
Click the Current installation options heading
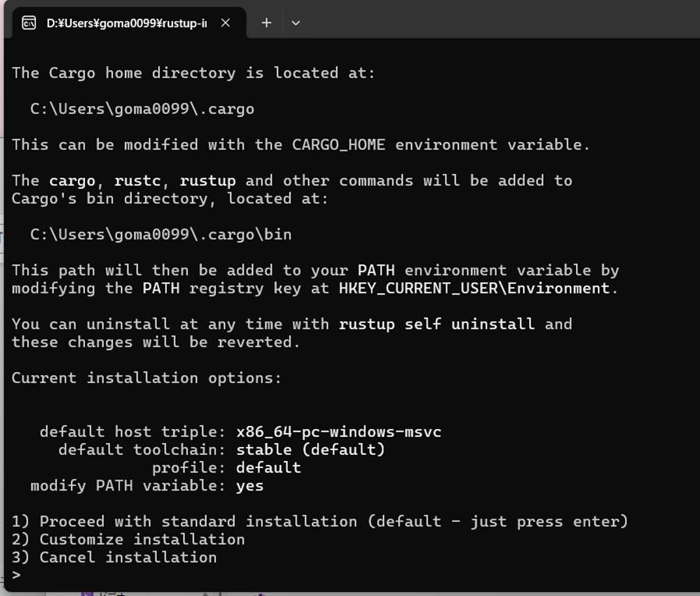pyautogui.click(x=147, y=378)
